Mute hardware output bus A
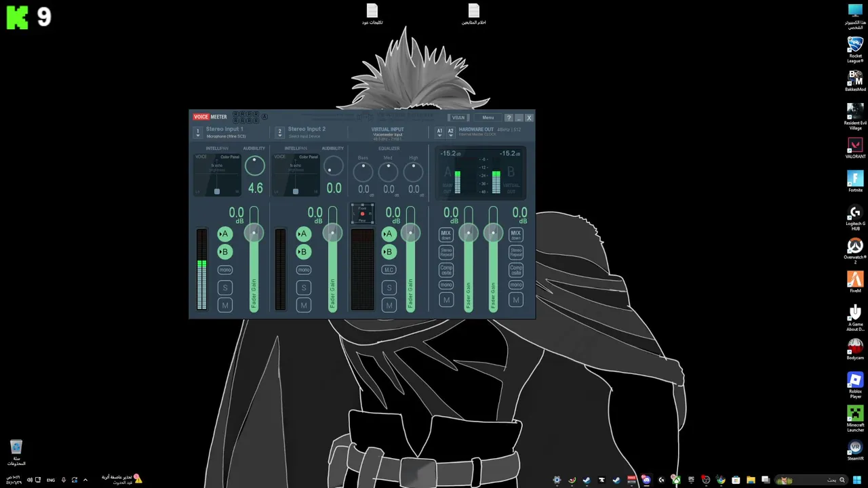The width and height of the screenshot is (868, 488). point(446,300)
